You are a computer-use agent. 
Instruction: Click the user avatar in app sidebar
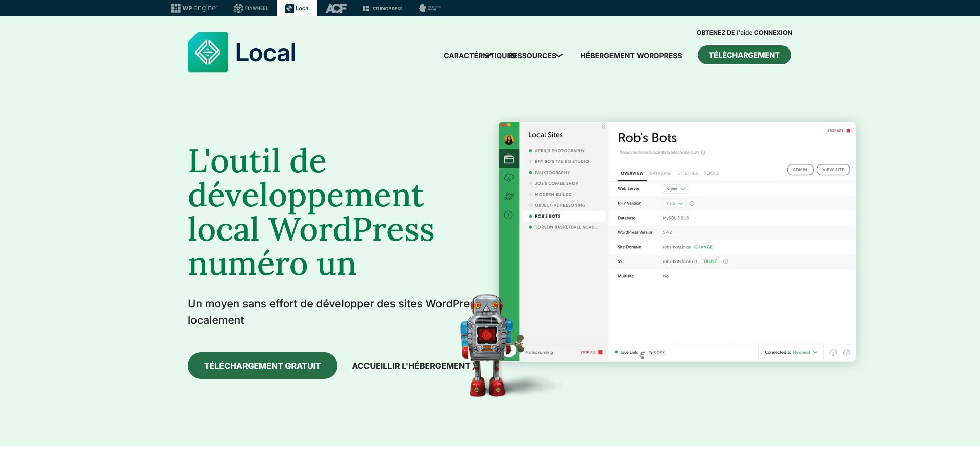pos(509,139)
